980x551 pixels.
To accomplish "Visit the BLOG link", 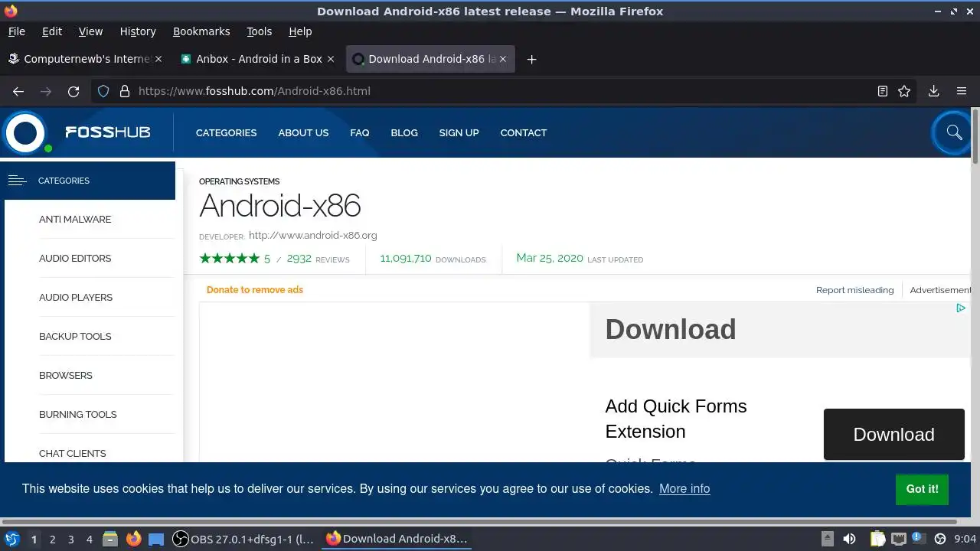I will click(404, 132).
